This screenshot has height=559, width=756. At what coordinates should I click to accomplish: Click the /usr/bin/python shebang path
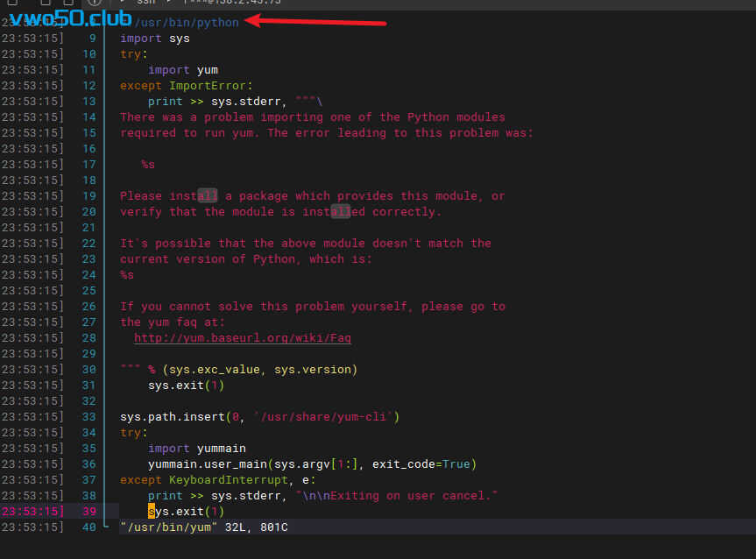(186, 23)
